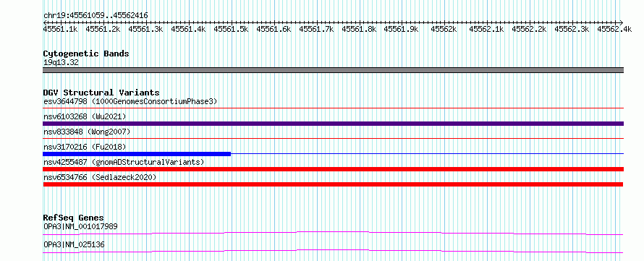Click the 45561.2k ruler tick label
The height and width of the screenshot is (261, 644).
(x=103, y=29)
